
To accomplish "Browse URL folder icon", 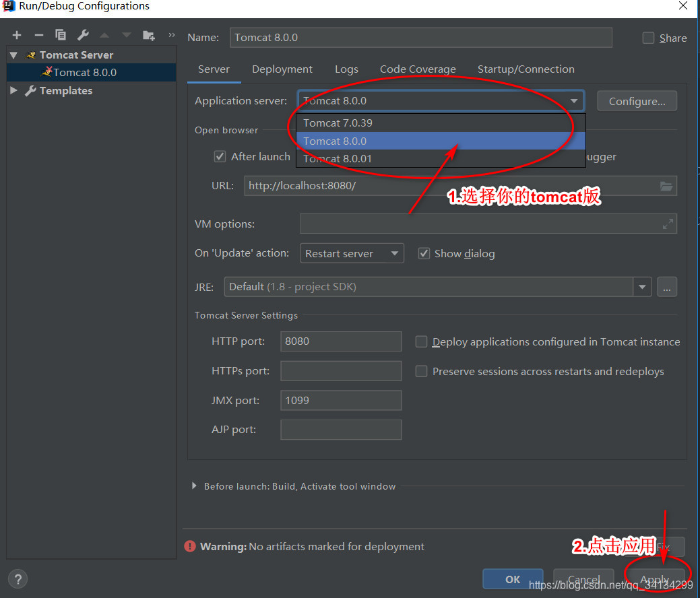I will click(666, 186).
